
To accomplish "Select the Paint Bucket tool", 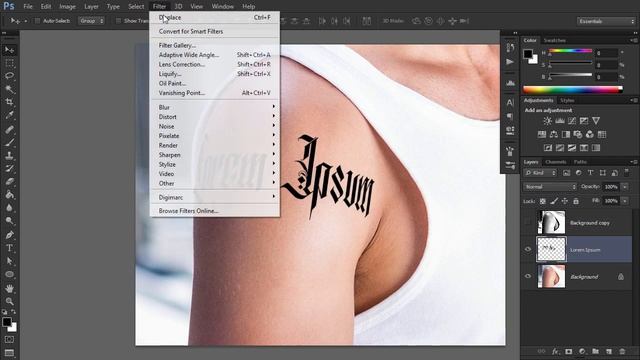I will (9, 195).
